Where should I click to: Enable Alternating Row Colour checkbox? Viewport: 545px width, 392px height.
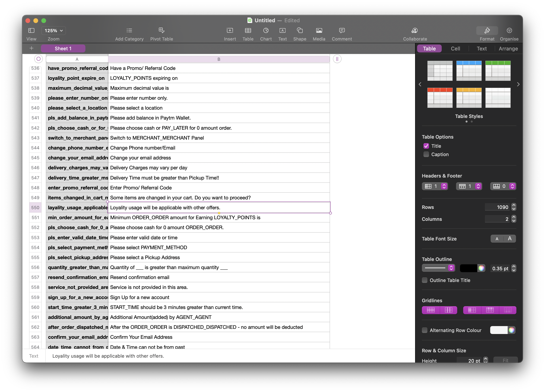[425, 330]
